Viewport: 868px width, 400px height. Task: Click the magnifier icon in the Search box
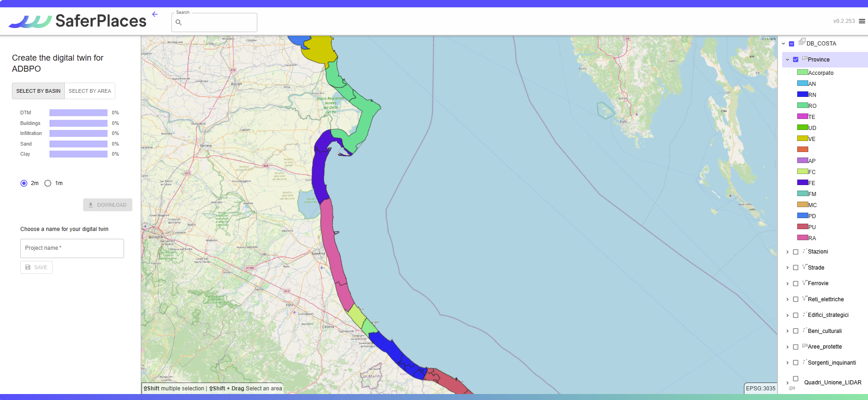click(x=179, y=23)
